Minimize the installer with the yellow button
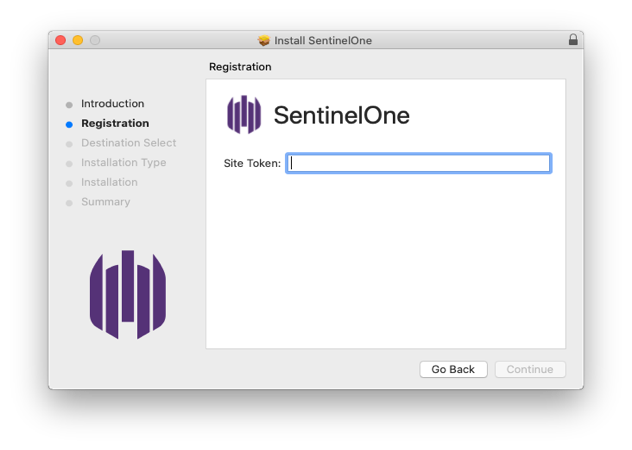This screenshot has width=632, height=450. click(77, 40)
